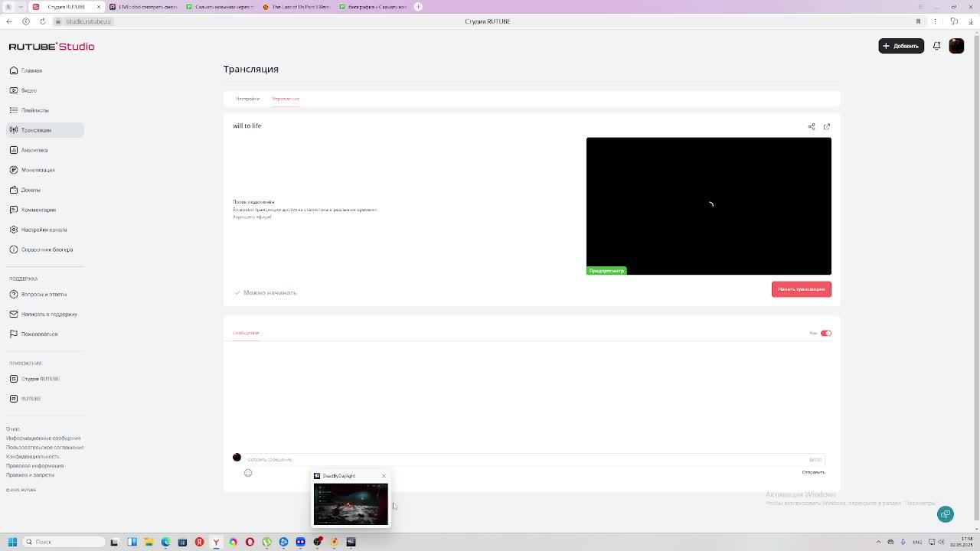Click the Начать трансляцию button
Viewport: 980px width, 551px height.
802,289
